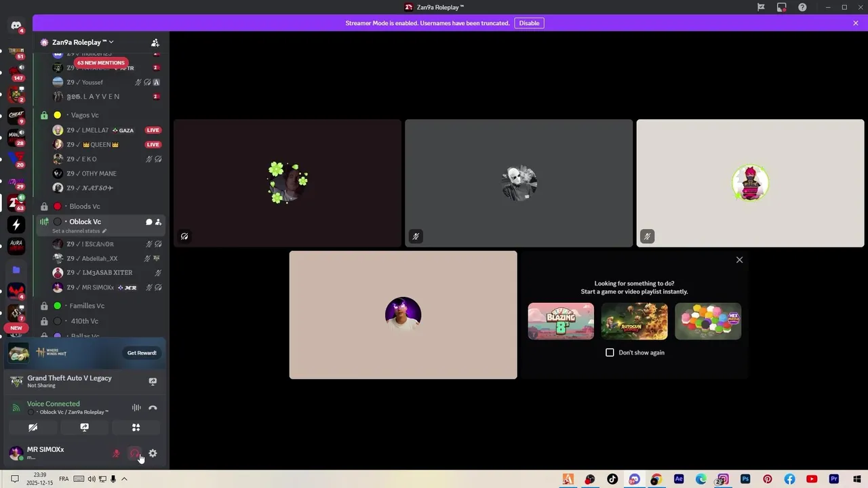Toggle headphone deafen in user panel

coord(134,453)
